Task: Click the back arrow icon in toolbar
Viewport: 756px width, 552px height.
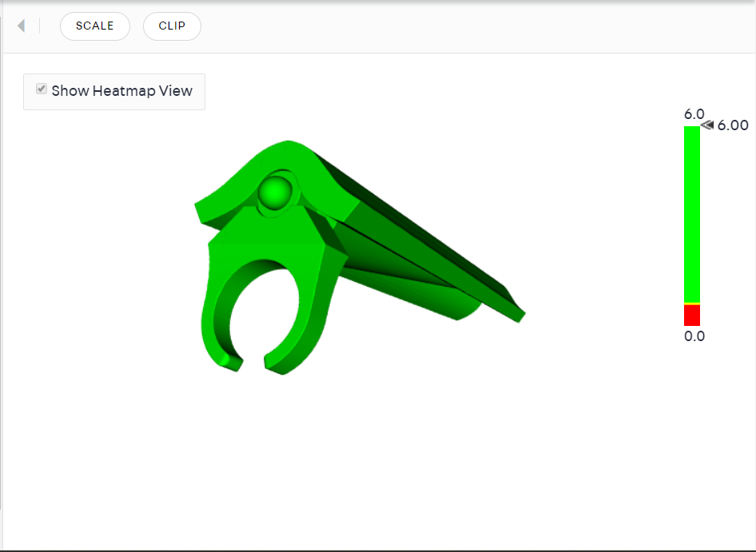Action: click(x=21, y=26)
